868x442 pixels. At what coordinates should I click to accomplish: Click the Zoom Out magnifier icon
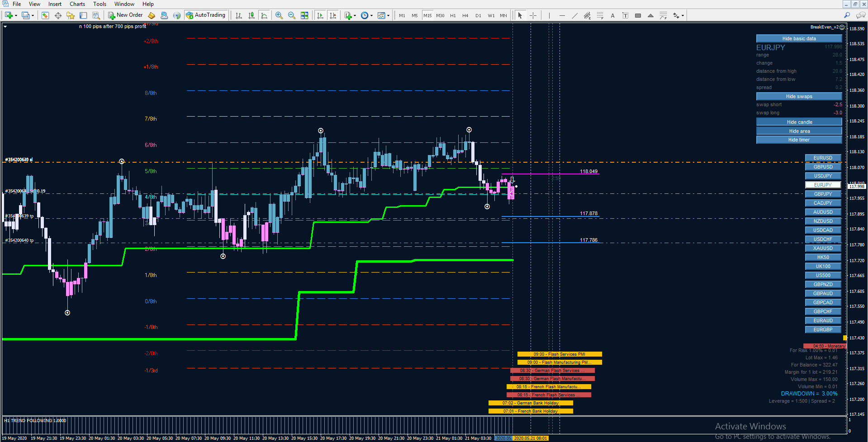[292, 15]
